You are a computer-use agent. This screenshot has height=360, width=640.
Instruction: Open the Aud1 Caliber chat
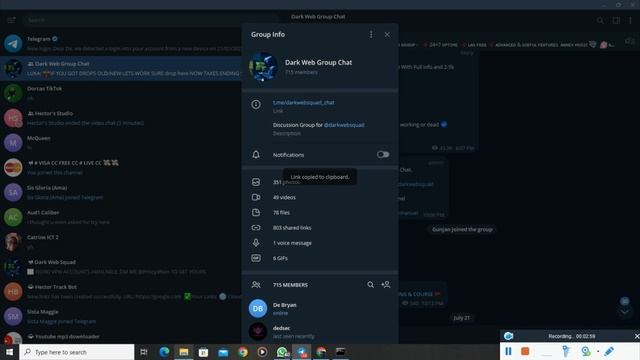[x=121, y=217]
